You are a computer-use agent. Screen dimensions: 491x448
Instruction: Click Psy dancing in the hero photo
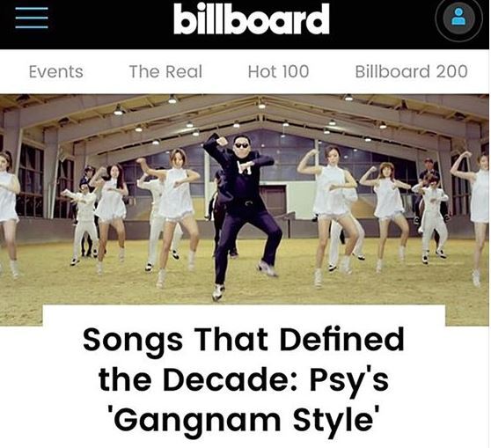(241, 213)
